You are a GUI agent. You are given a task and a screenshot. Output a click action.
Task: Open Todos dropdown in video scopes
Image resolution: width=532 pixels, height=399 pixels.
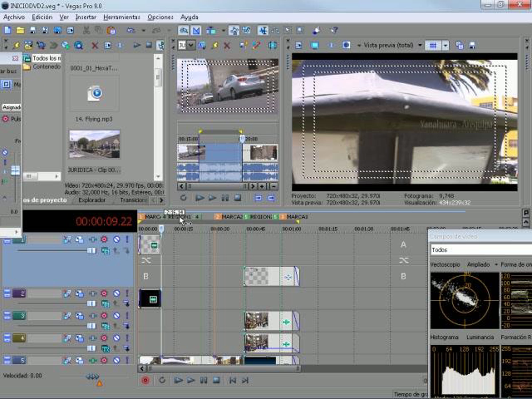click(481, 250)
